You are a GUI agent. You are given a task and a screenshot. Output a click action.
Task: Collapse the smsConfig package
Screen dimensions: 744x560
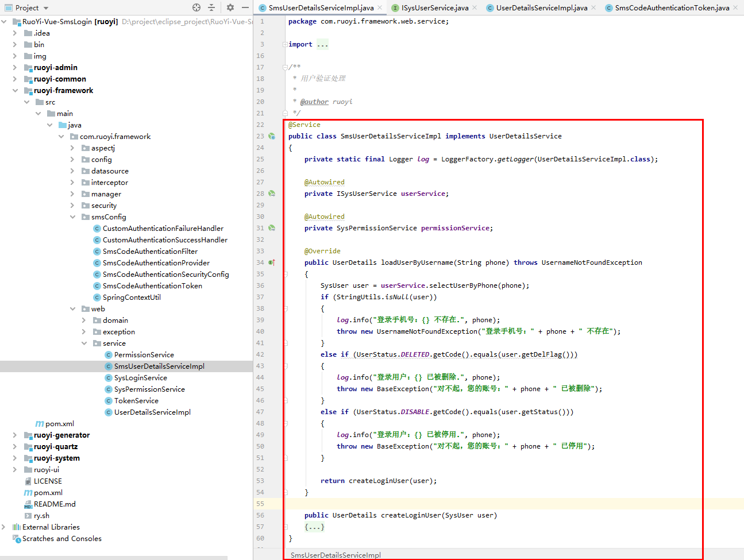(x=72, y=217)
